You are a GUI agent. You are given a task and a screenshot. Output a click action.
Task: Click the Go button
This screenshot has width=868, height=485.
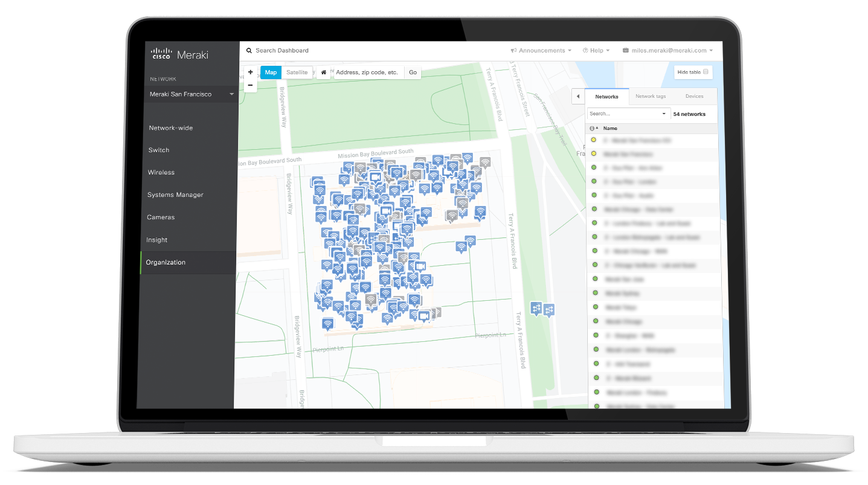pos(413,72)
